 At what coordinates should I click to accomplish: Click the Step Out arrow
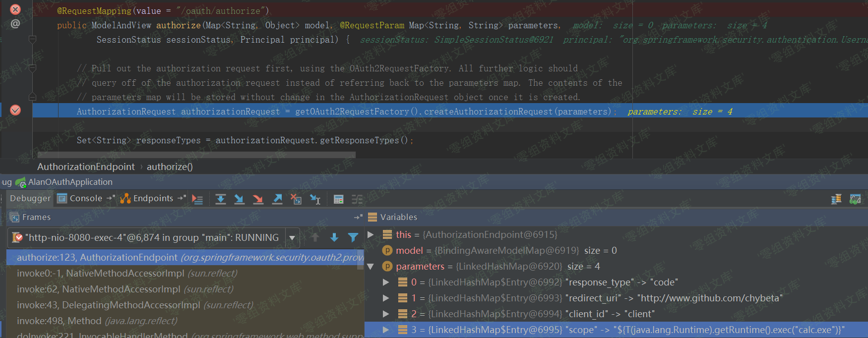pos(277,199)
